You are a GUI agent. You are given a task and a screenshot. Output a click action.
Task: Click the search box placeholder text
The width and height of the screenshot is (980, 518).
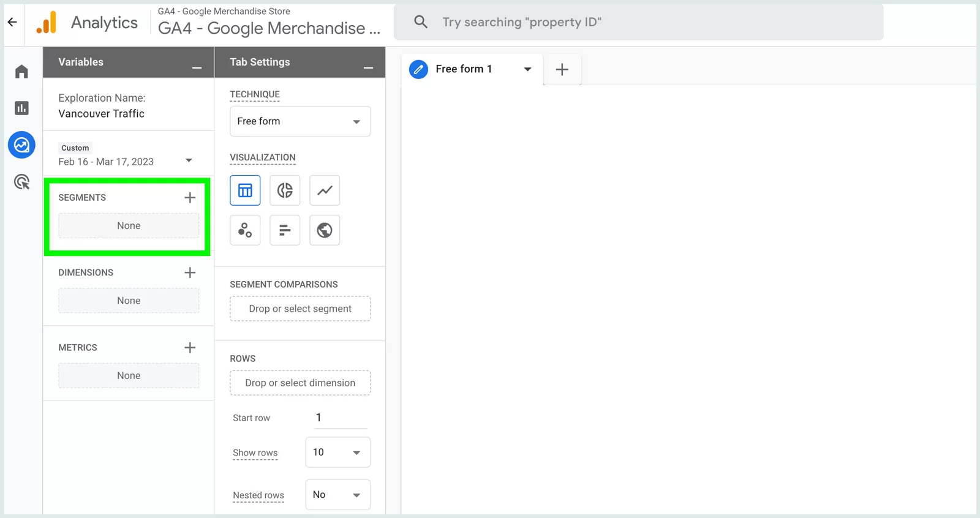point(522,22)
